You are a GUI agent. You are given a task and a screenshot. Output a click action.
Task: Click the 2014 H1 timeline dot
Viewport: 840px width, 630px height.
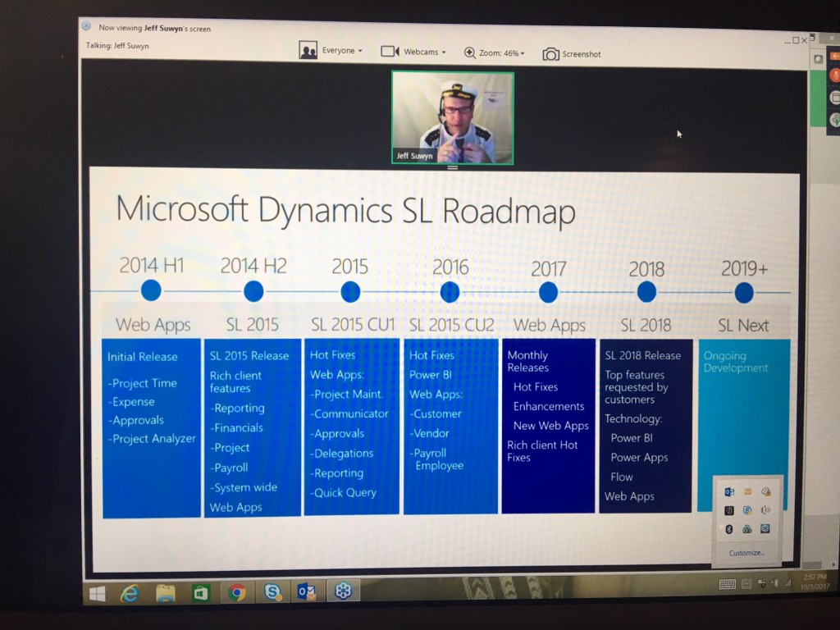[x=151, y=290]
